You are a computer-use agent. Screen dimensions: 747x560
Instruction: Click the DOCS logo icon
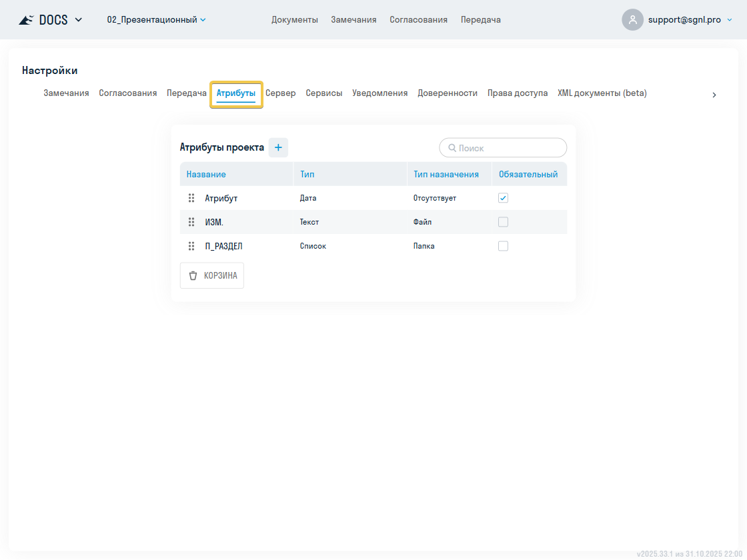[26, 20]
